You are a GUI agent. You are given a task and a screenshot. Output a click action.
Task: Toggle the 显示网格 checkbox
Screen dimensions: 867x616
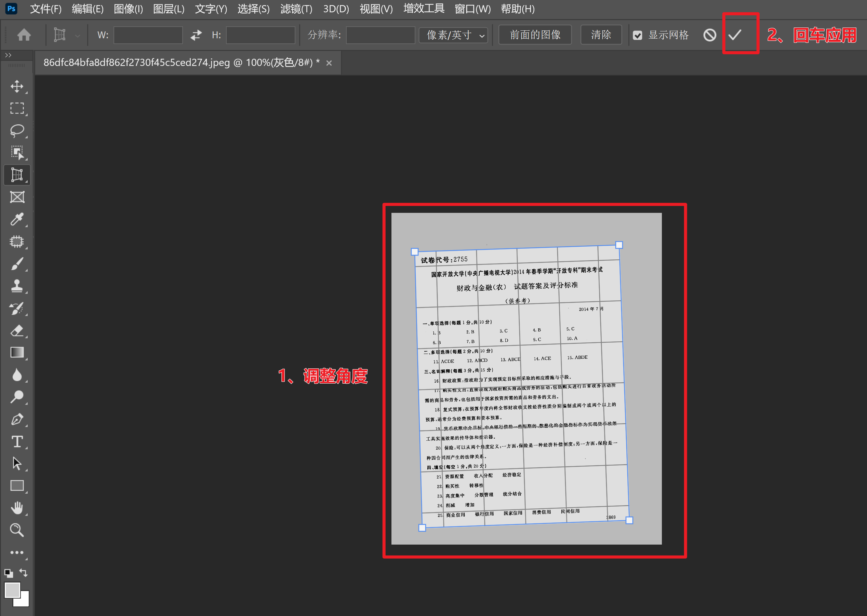638,35
